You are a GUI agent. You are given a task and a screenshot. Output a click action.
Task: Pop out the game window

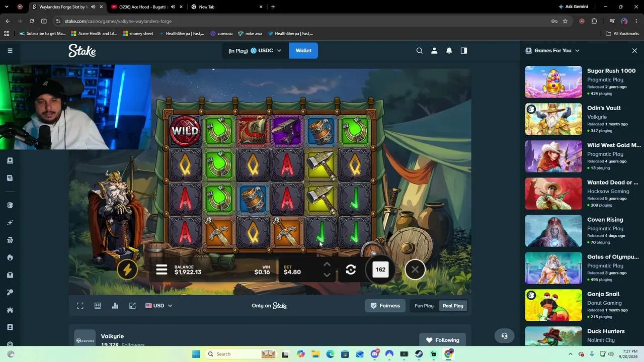tap(132, 306)
